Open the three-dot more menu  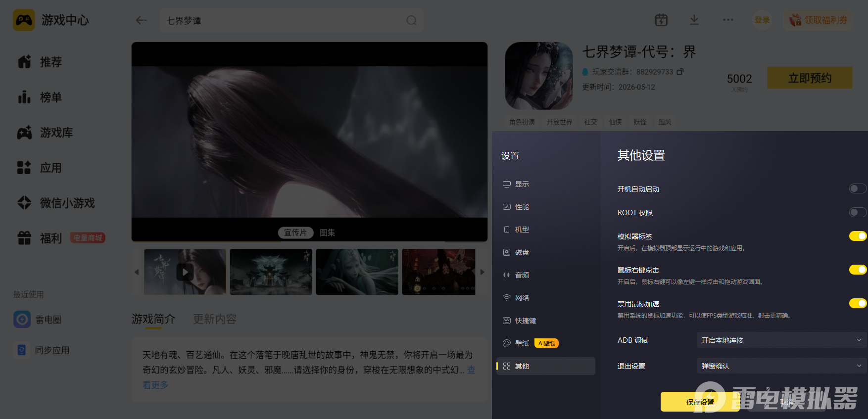click(x=728, y=20)
